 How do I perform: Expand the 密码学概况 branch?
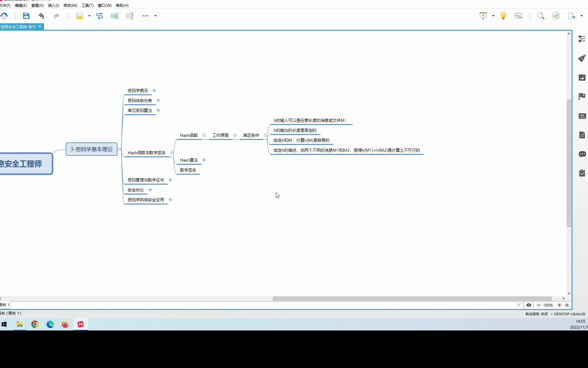[x=154, y=91]
